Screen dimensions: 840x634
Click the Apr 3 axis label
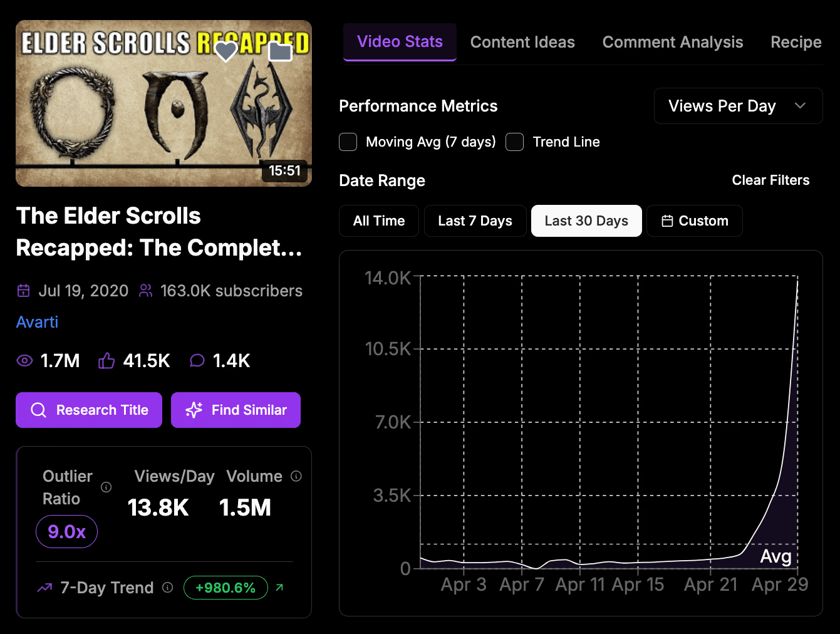click(x=464, y=585)
